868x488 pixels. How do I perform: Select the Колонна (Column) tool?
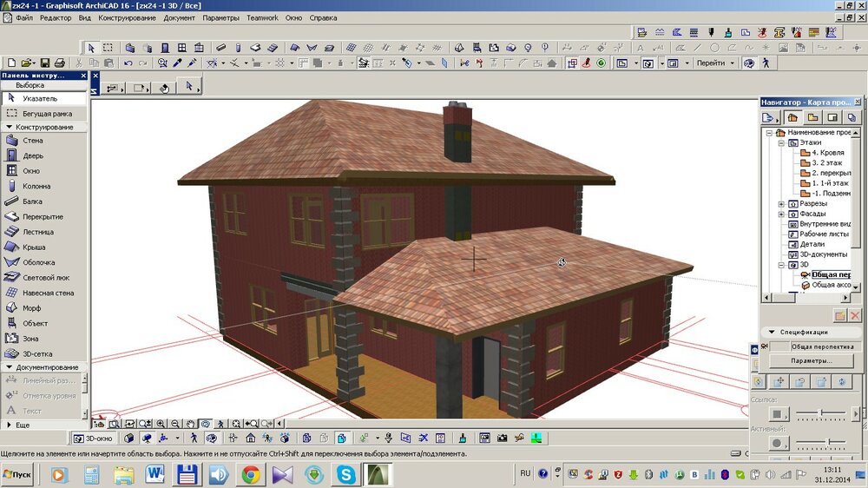[36, 187]
